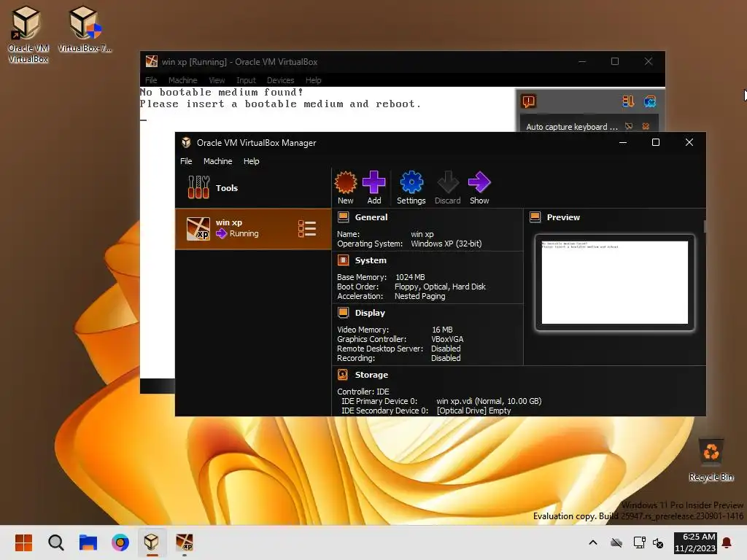The image size is (747, 560).
Task: Open Devices menu in win xp window
Action: [280, 80]
